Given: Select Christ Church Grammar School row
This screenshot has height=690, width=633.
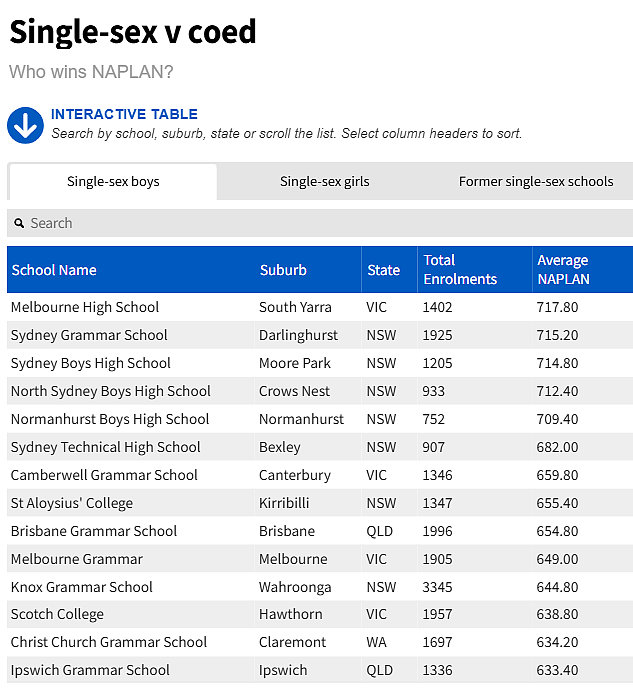Looking at the screenshot, I should [320, 642].
